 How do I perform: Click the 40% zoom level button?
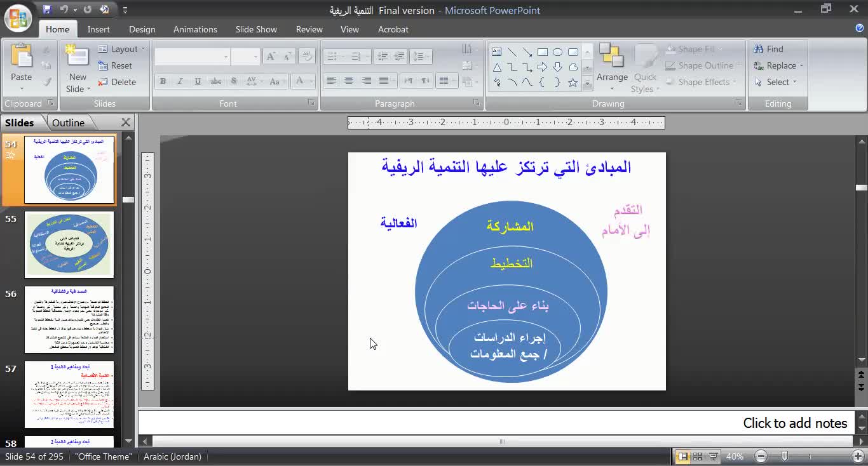(x=735, y=456)
